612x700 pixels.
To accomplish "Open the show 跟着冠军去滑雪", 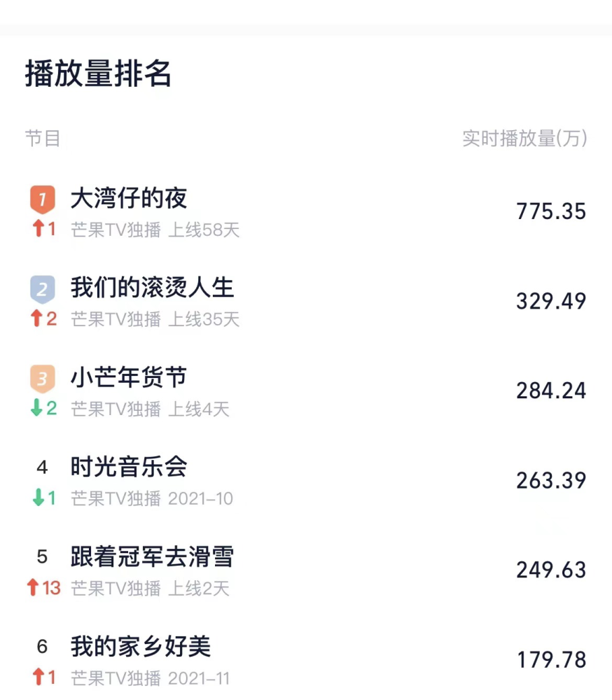I will (153, 556).
